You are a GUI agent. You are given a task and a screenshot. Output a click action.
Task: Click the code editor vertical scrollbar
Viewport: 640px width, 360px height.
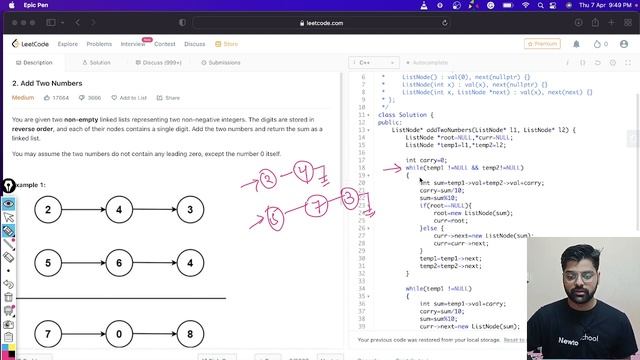[638, 162]
